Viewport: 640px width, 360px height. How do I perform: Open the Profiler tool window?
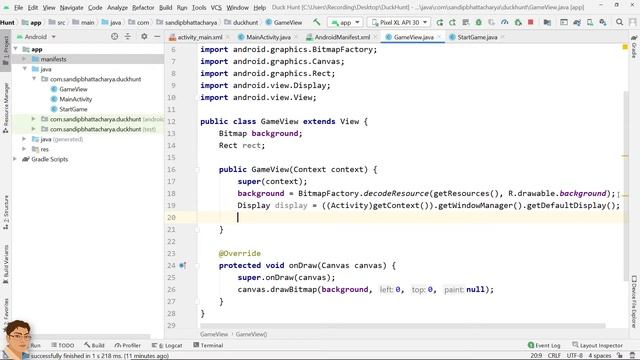(x=128, y=345)
